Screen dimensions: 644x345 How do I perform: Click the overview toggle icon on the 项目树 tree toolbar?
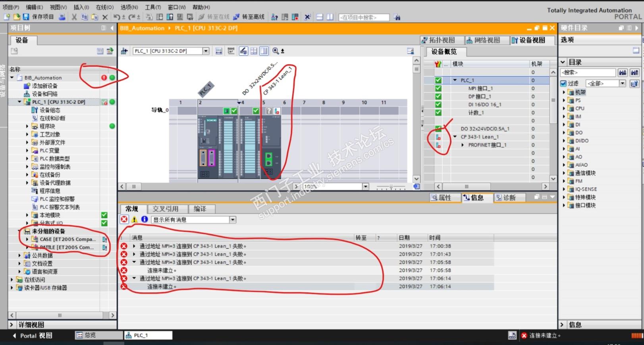pyautogui.click(x=100, y=51)
